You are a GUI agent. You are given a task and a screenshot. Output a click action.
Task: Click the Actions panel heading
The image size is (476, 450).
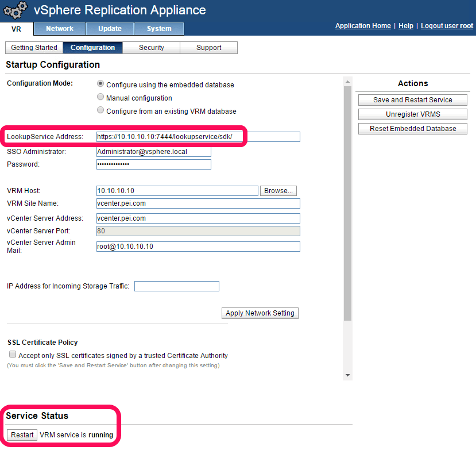point(413,83)
